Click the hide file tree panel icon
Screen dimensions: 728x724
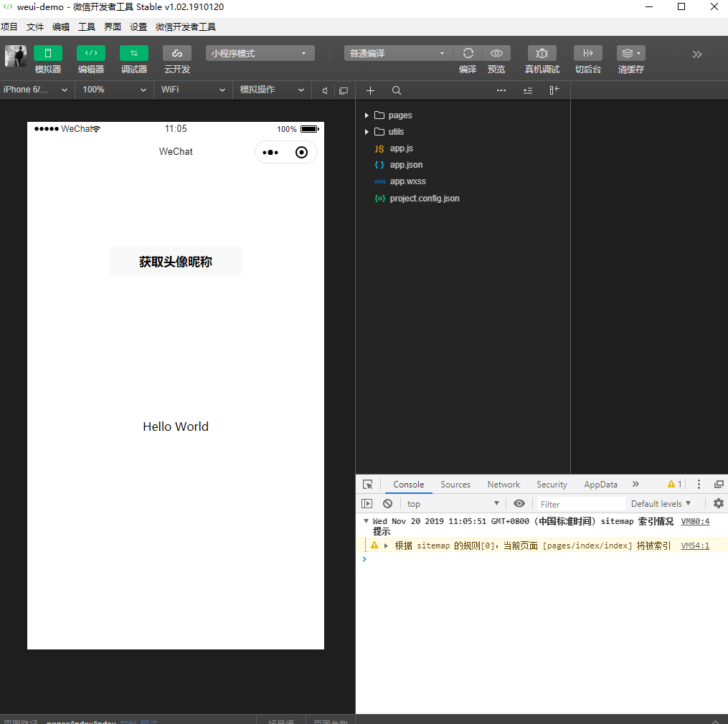[x=554, y=90]
